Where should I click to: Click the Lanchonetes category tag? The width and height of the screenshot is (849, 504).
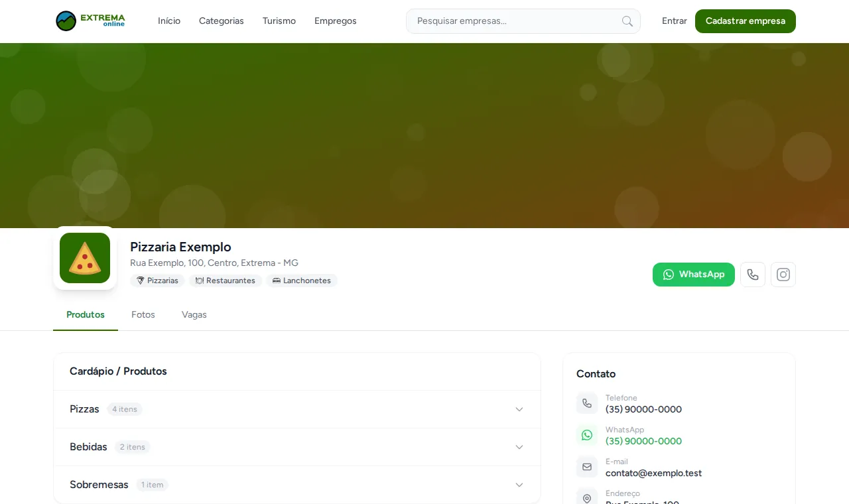pyautogui.click(x=302, y=281)
